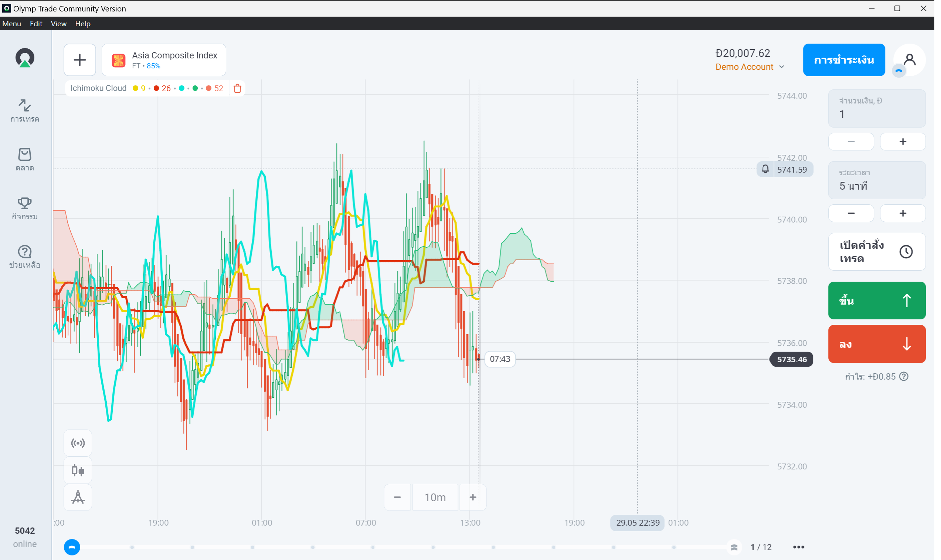Screen dimensions: 941x560
Task: Click the small blue badge on profile
Action: 899,71
